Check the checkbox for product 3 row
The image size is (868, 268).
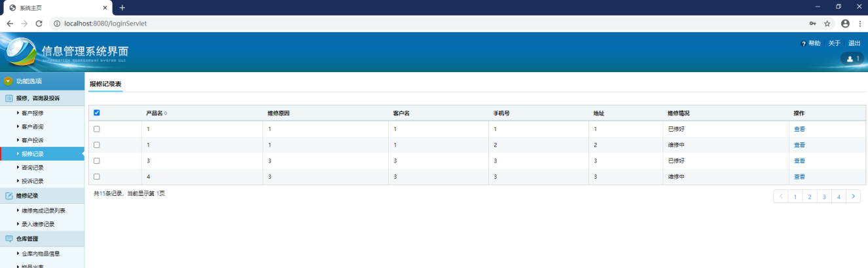(x=97, y=161)
